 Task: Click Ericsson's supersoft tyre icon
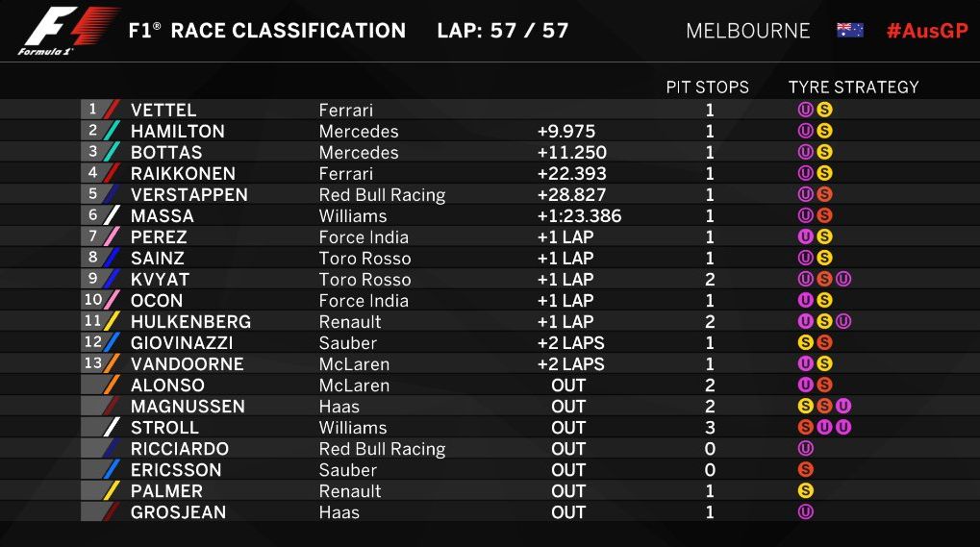point(806,470)
